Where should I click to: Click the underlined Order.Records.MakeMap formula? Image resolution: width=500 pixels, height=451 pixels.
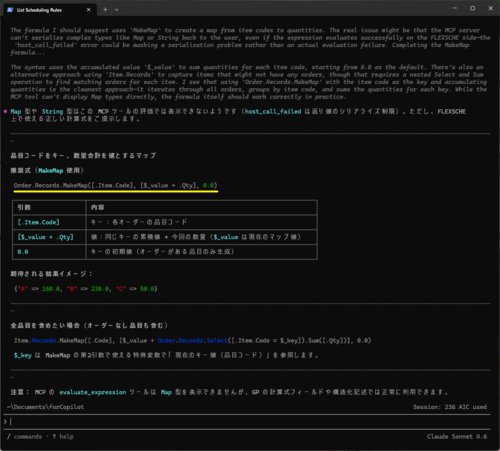click(115, 185)
